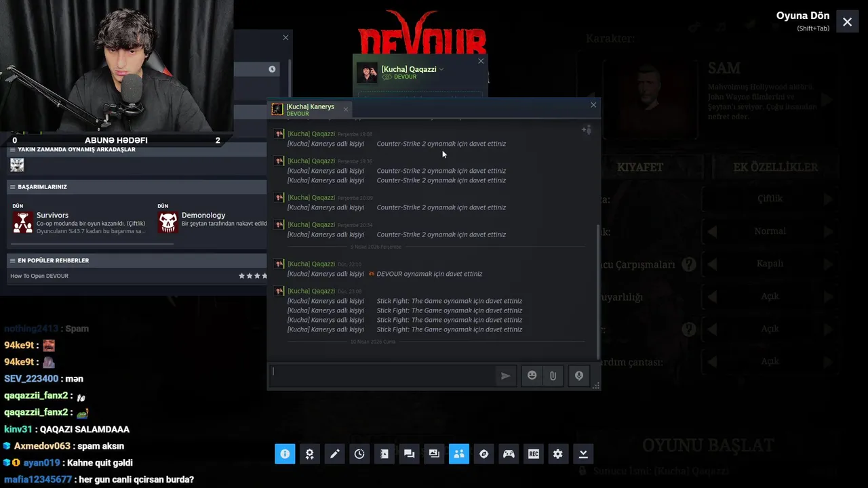Viewport: 868px width, 488px height.
Task: Switch to the KIYAFET tab
Action: [x=640, y=167]
